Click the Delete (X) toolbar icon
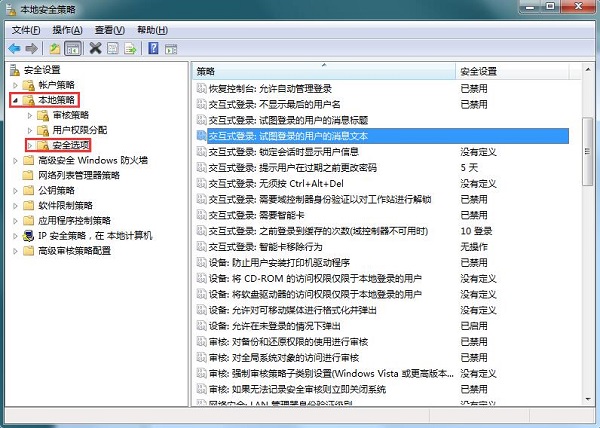The image size is (600, 428). 96,47
